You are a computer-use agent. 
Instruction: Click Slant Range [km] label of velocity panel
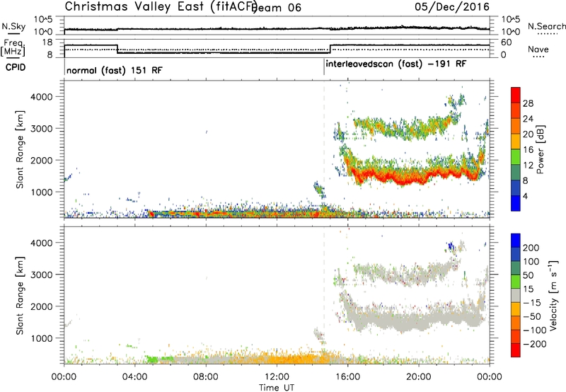tap(20, 296)
